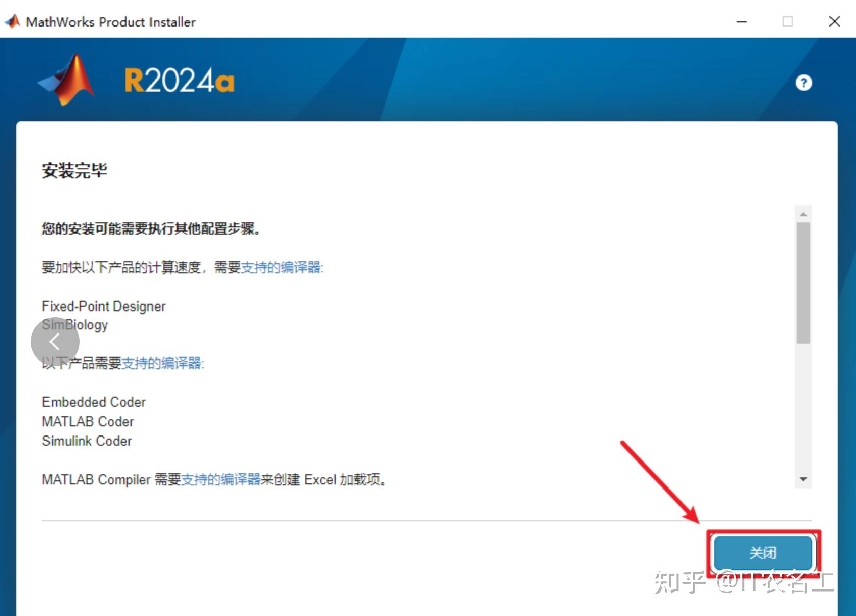Select the Fixed-Point Designer product entry
Screen dimensions: 856x616
[104, 306]
